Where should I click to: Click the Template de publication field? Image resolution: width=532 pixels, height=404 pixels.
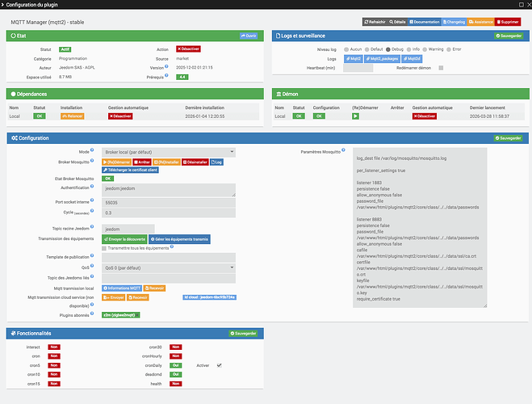point(169,257)
